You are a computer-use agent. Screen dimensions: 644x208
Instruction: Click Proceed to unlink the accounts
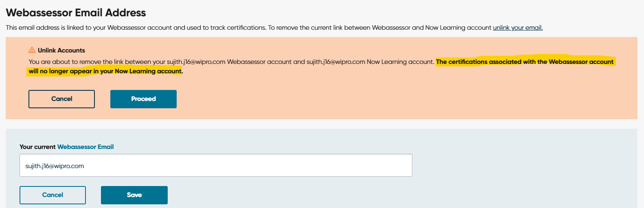click(x=143, y=99)
